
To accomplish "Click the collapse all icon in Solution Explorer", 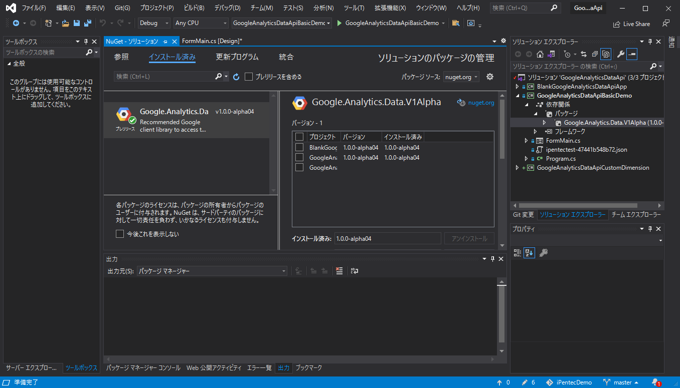I will [595, 54].
